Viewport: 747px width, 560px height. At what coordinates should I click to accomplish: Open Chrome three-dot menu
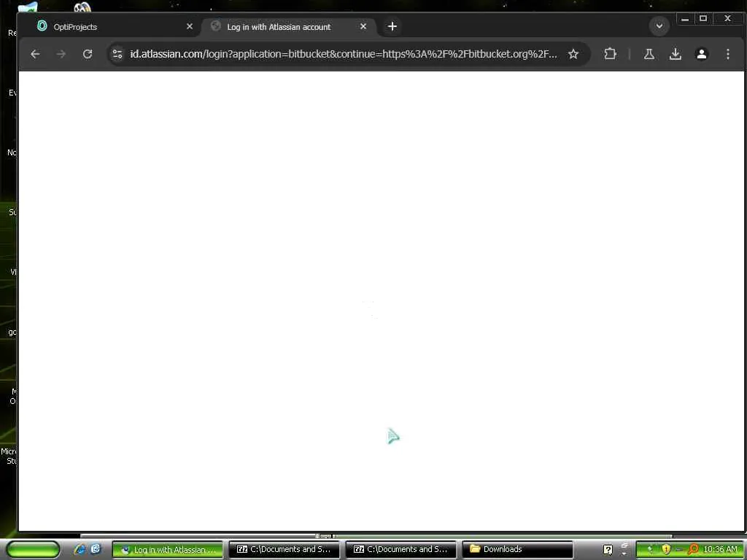[727, 54]
